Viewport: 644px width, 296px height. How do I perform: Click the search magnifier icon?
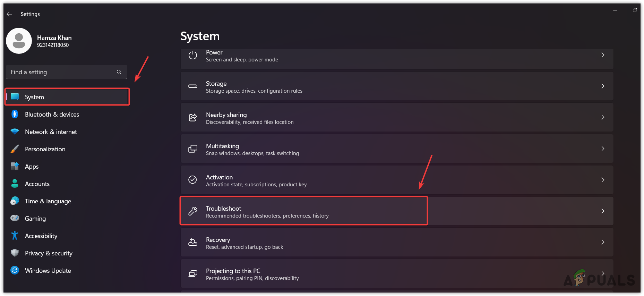coord(119,72)
